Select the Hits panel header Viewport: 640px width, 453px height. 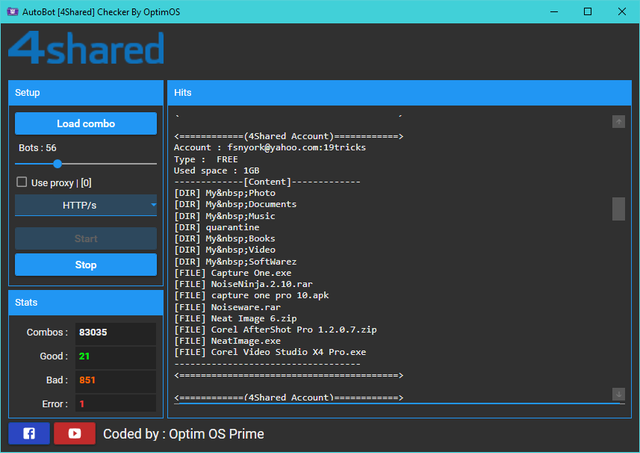click(x=399, y=93)
